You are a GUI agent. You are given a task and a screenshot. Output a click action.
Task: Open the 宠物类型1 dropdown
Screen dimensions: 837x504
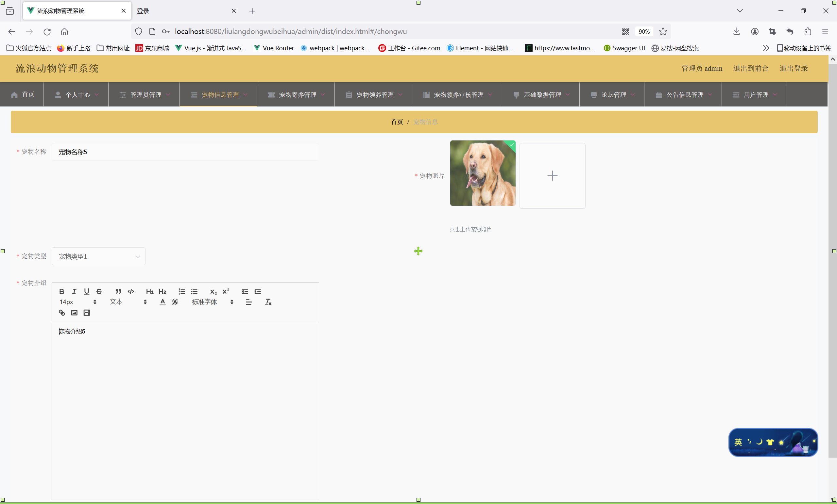point(98,256)
